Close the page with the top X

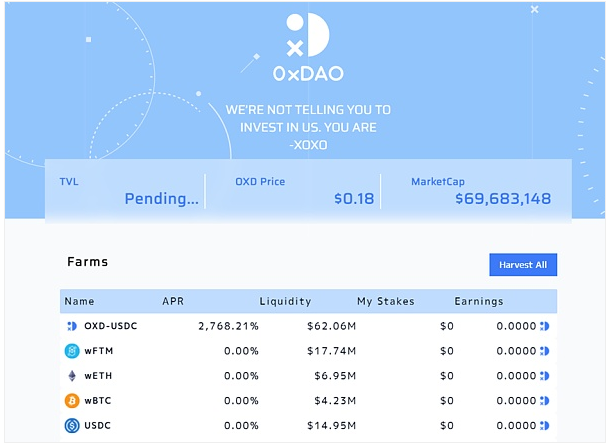(x=534, y=9)
